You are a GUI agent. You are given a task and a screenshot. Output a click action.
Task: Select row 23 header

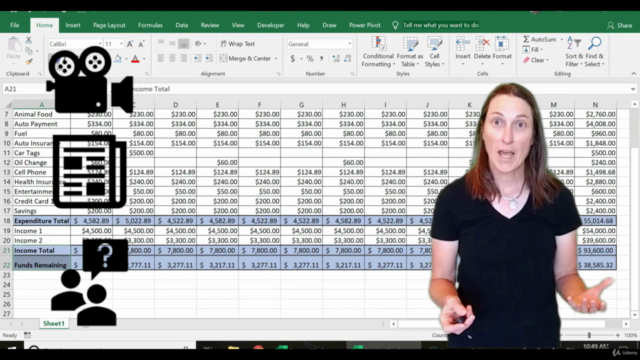[7, 275]
